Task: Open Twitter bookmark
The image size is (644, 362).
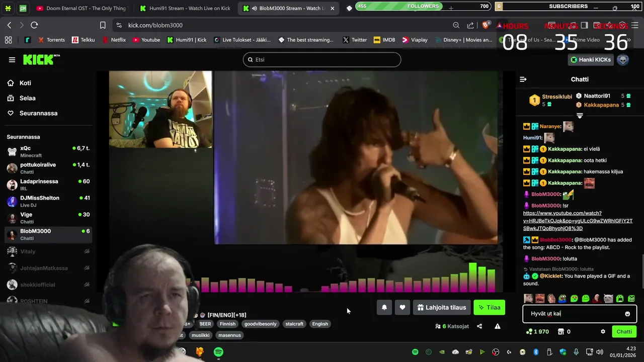Action: [x=355, y=40]
